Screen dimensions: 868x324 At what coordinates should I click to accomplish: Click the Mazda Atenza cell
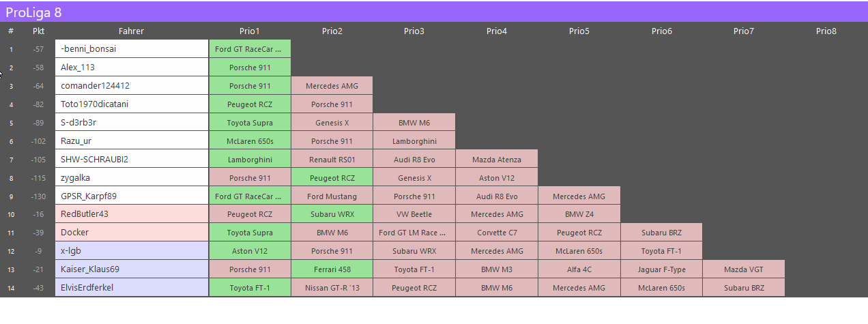pyautogui.click(x=496, y=160)
